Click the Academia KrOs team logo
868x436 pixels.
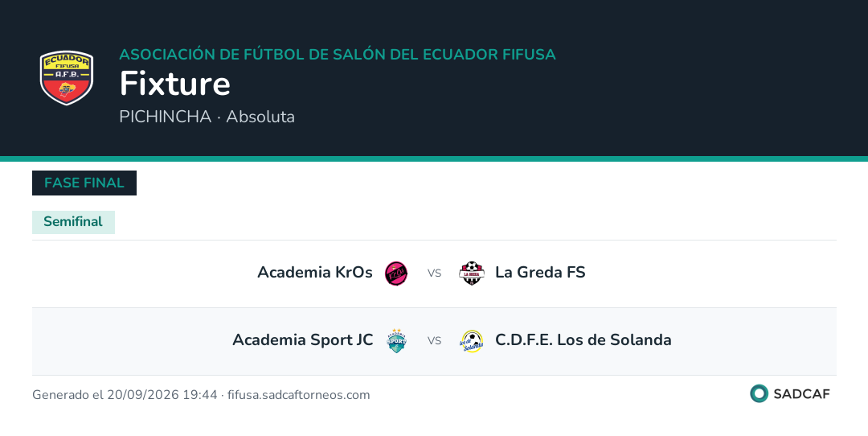pos(395,274)
